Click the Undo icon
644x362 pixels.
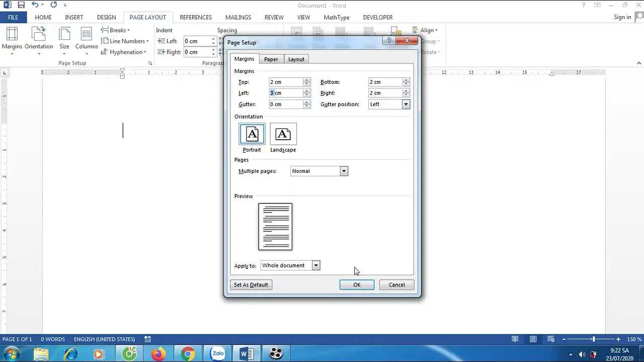(35, 5)
